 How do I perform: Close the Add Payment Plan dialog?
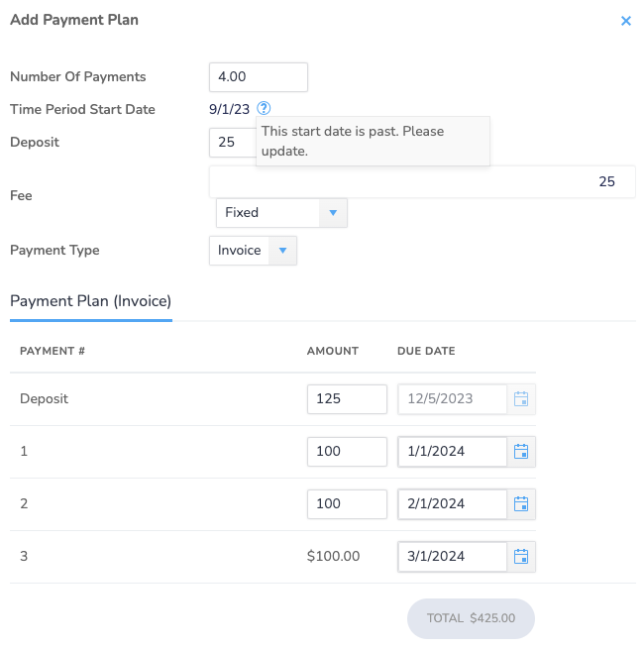pyautogui.click(x=626, y=21)
